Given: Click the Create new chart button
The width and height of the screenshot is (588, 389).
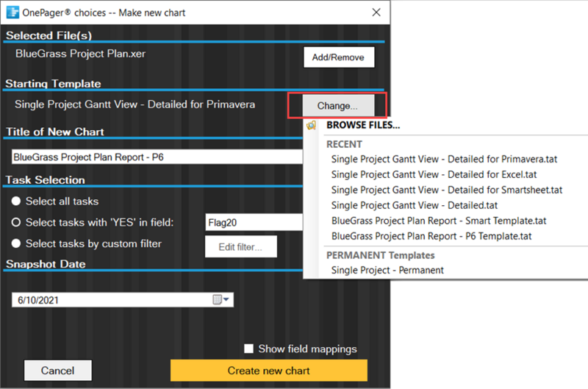Looking at the screenshot, I should 269,371.
